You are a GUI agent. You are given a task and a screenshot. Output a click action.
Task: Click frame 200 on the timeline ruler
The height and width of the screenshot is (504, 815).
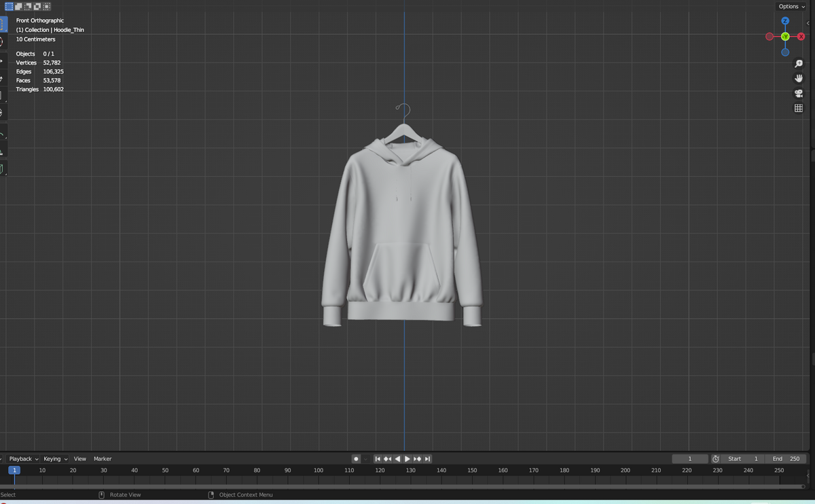click(x=626, y=470)
